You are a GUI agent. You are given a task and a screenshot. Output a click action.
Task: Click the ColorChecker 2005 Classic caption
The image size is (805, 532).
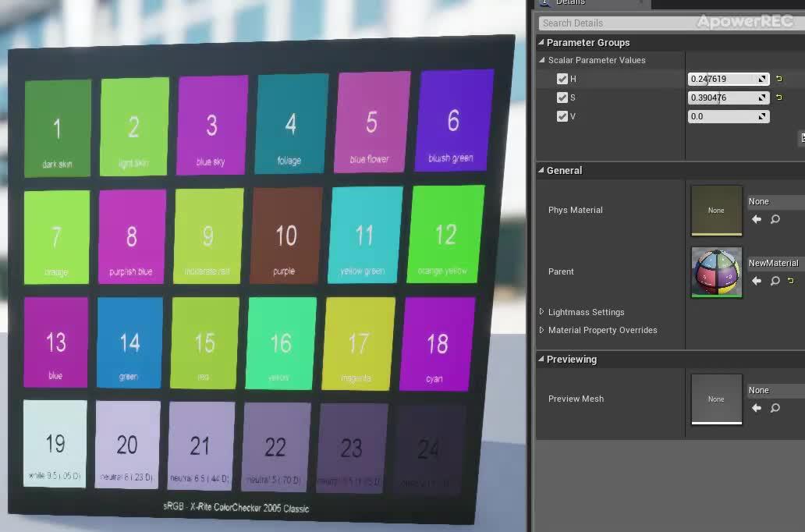click(x=236, y=507)
